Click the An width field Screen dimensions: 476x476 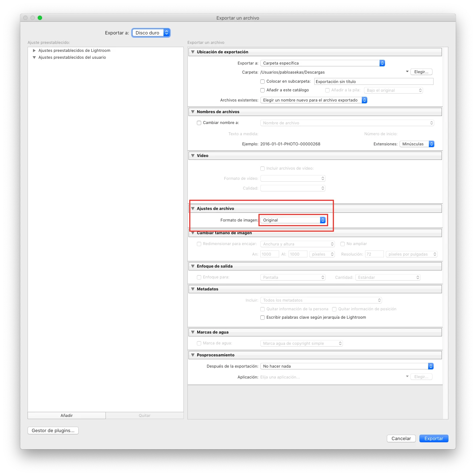(269, 254)
